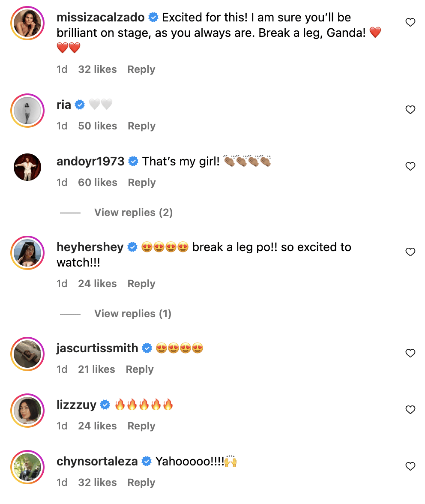Reply to chynsortaleza's comment
Viewport: 425px width, 504px height.
click(141, 483)
